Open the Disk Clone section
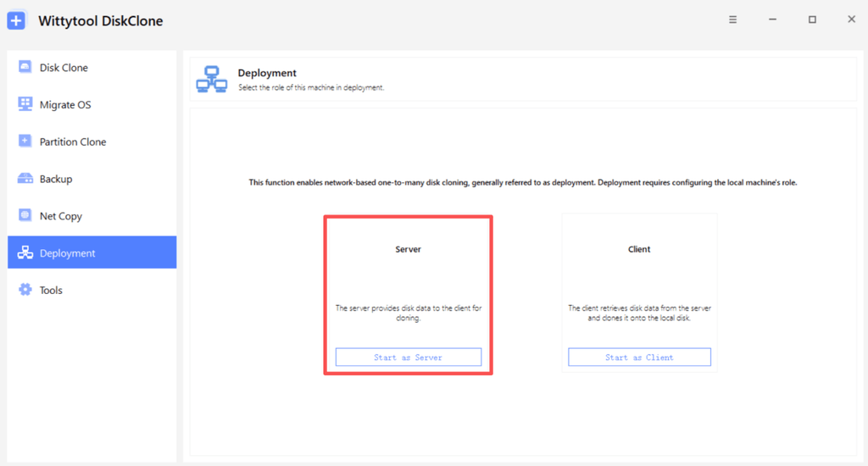The image size is (868, 466). 92,68
